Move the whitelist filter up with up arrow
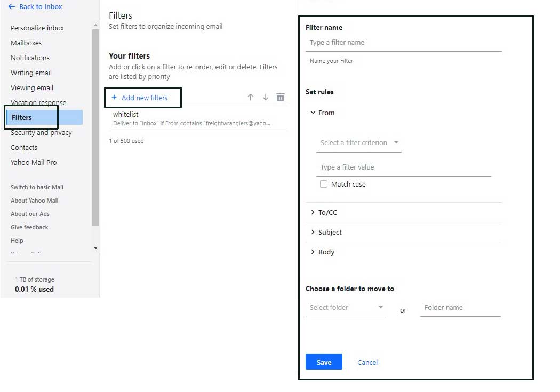Screen dimensions: 560x392 pyautogui.click(x=250, y=97)
